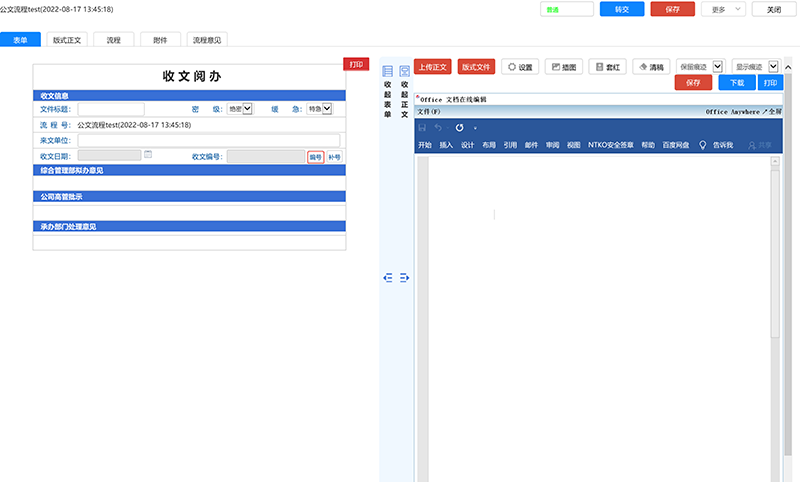The height and width of the screenshot is (482, 800).
Task: Switch to the 流程 tab
Action: pos(114,40)
